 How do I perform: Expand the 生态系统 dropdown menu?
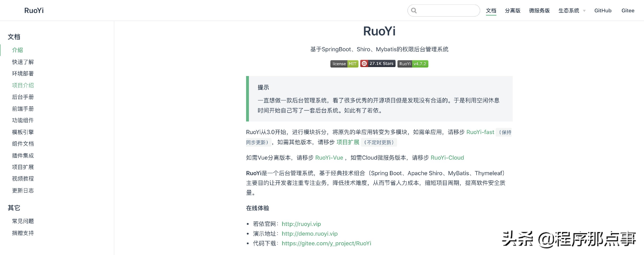572,10
